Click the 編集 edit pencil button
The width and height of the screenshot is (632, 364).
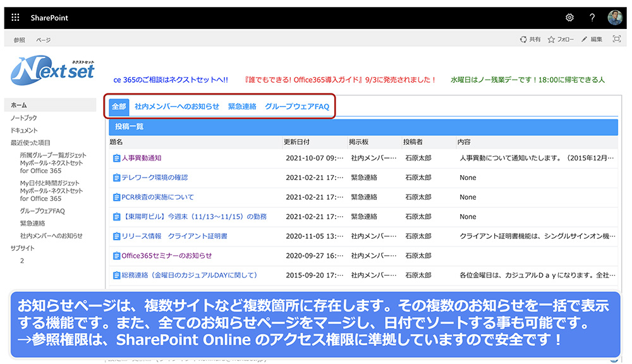click(592, 39)
